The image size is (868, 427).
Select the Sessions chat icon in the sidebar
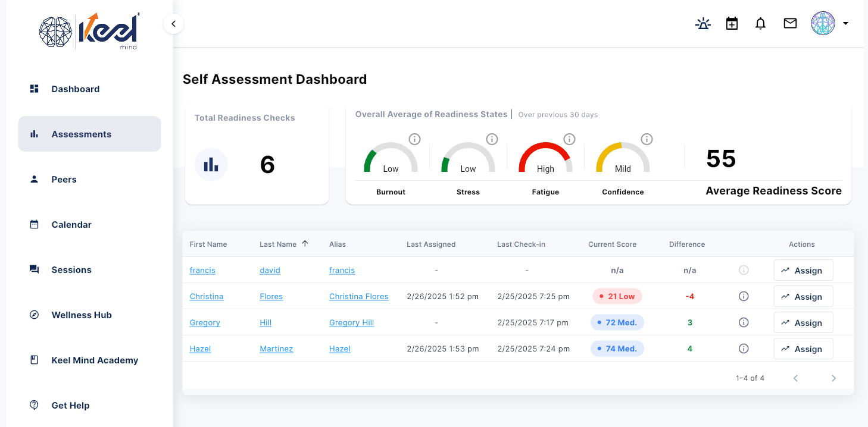click(34, 269)
